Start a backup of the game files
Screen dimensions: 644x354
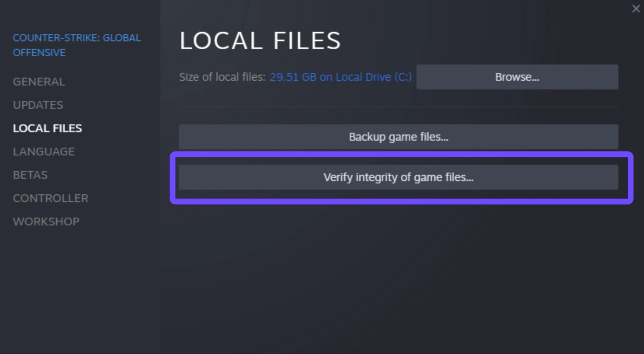(x=398, y=137)
